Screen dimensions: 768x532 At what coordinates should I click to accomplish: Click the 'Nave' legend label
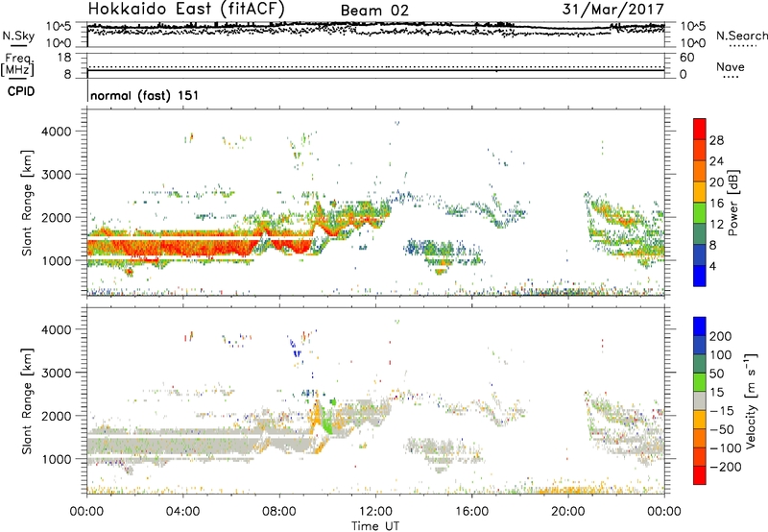click(x=731, y=66)
